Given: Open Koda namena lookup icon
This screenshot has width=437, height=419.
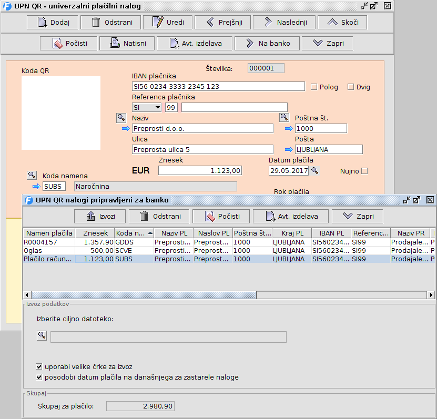Looking at the screenshot, I should click(32, 175).
